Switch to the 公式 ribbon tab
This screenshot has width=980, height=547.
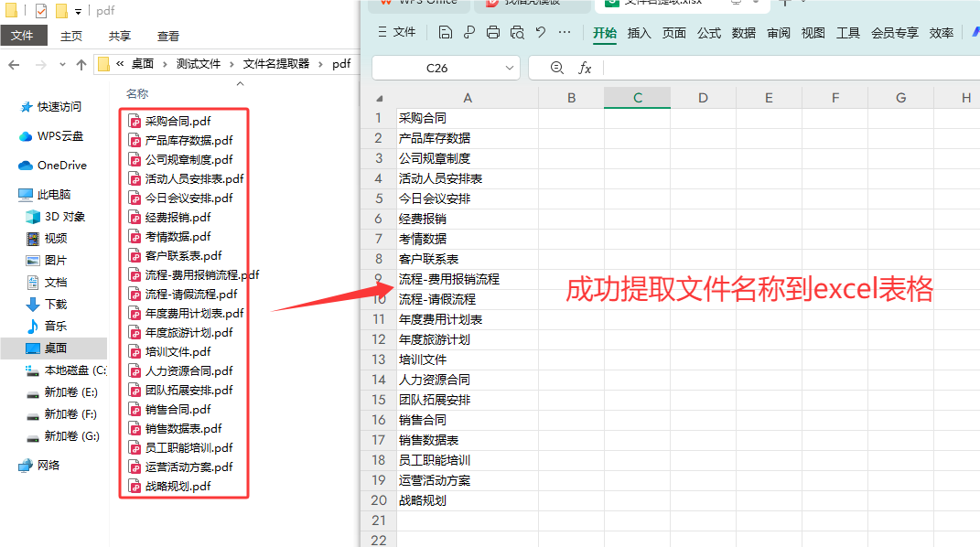click(709, 33)
